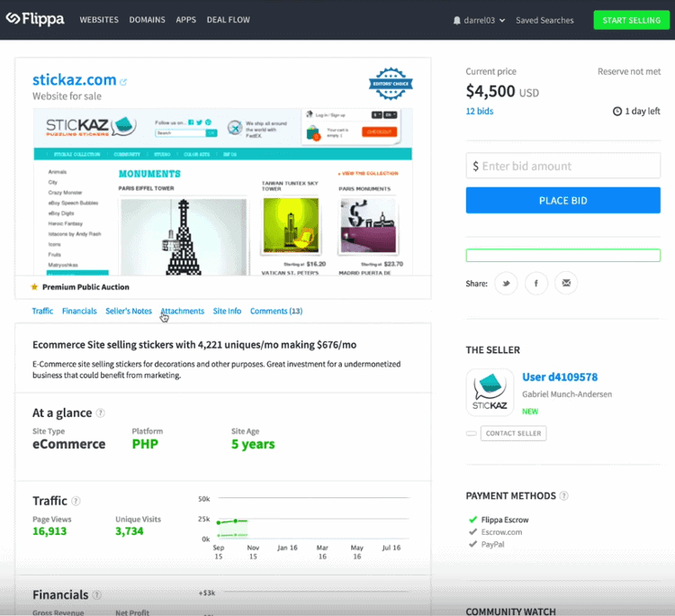
Task: Click the $4,500 current price
Action: 490,91
